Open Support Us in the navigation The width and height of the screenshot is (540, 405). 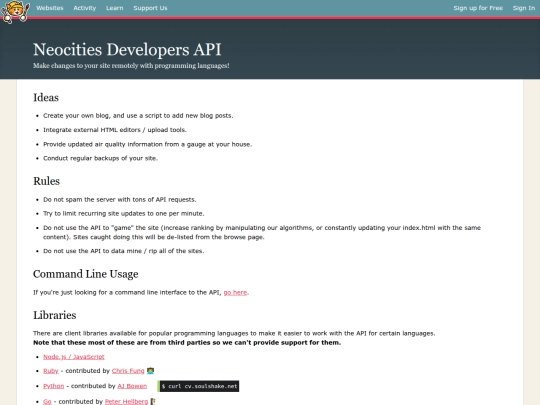[150, 8]
